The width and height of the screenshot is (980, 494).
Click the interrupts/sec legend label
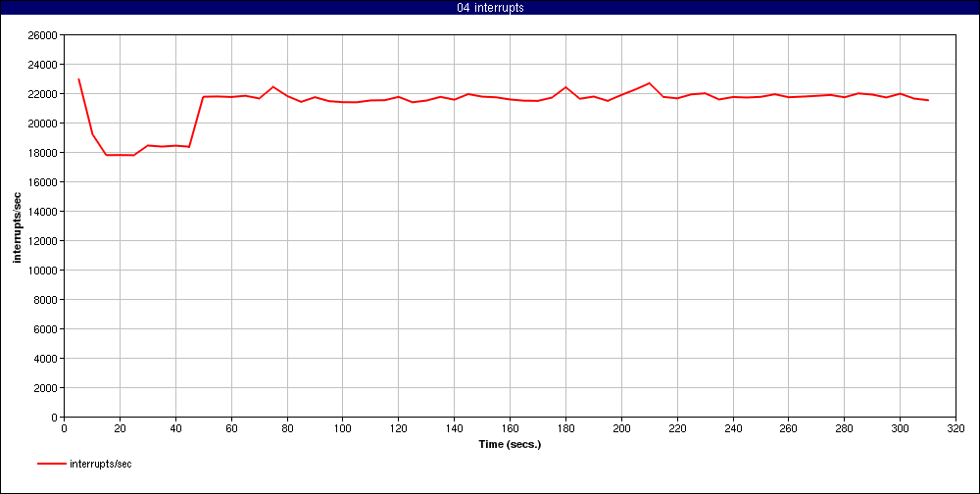tap(101, 464)
